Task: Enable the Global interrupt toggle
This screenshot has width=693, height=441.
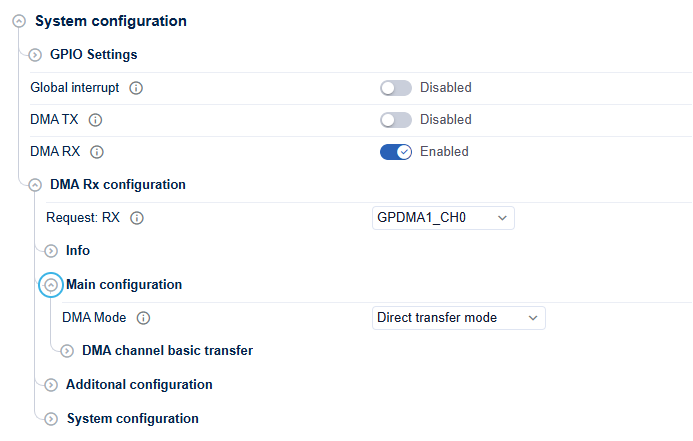Action: click(396, 88)
